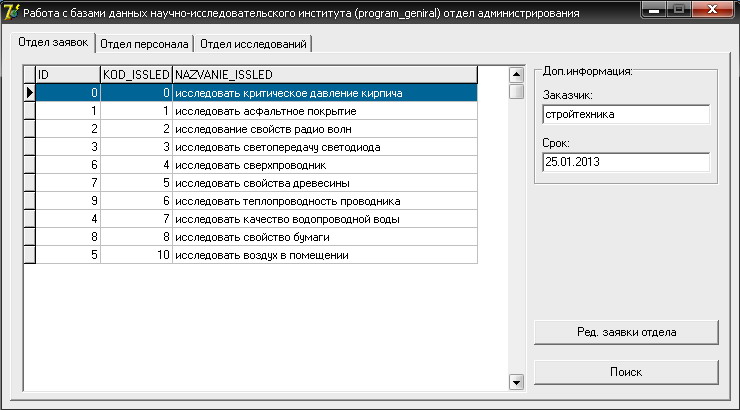Viewport: 740px width, 410px height.
Task: Click the Delphi application icon in title bar
Action: click(x=11, y=12)
